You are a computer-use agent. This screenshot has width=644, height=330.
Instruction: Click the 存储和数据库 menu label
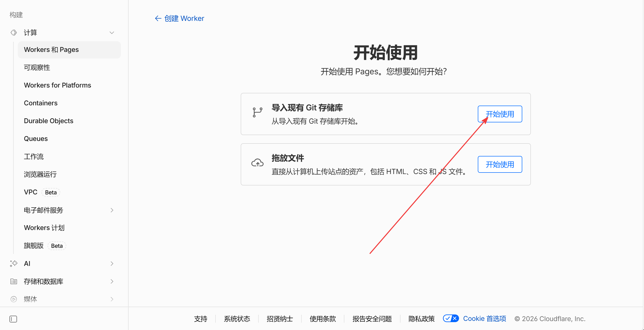click(43, 281)
